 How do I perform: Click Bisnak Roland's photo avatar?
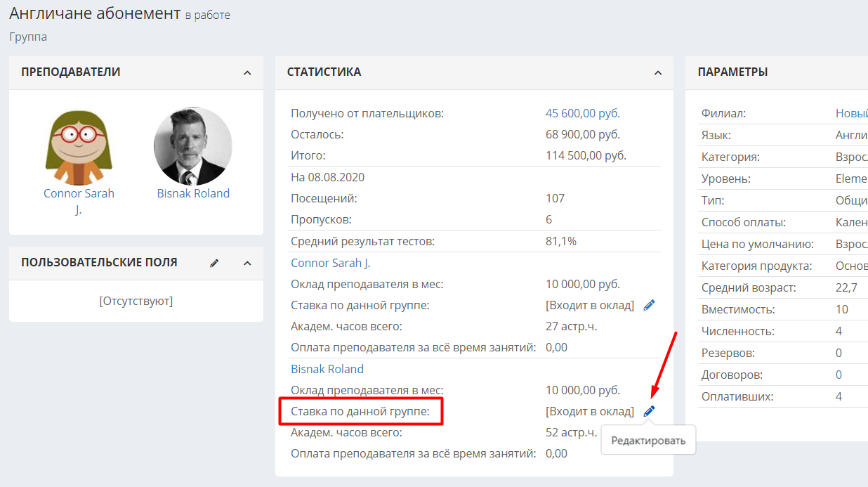point(193,146)
